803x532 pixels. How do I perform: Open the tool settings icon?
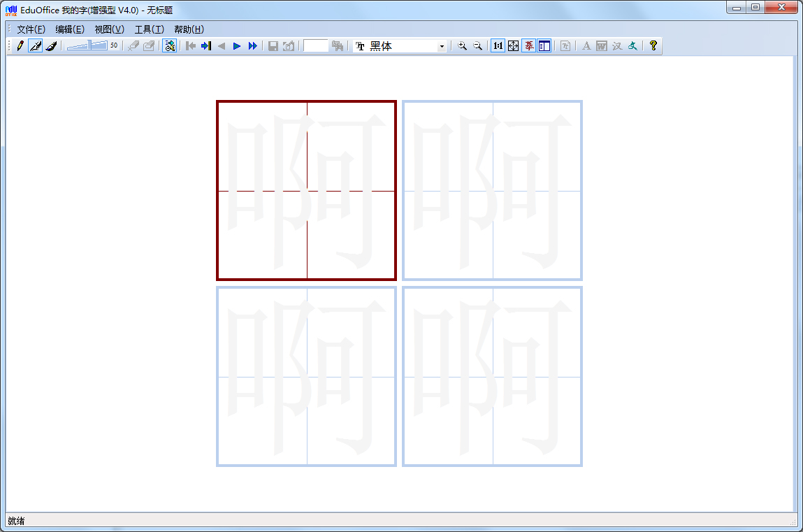tap(169, 45)
